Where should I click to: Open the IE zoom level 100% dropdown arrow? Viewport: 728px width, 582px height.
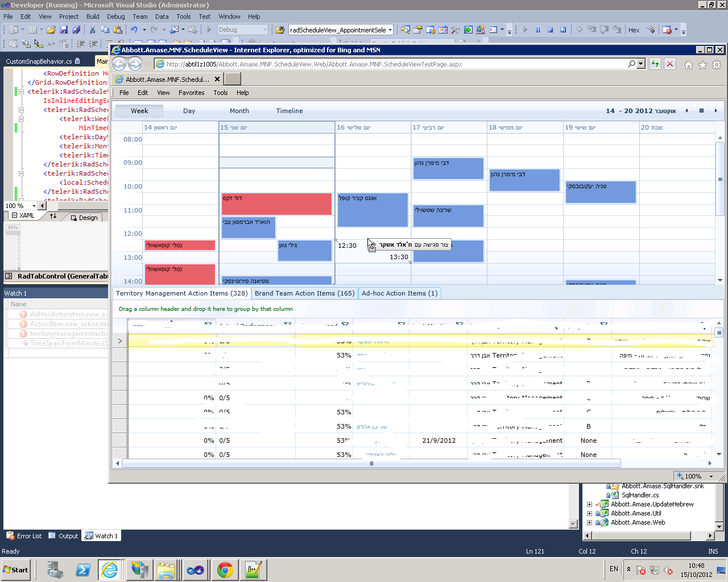711,476
